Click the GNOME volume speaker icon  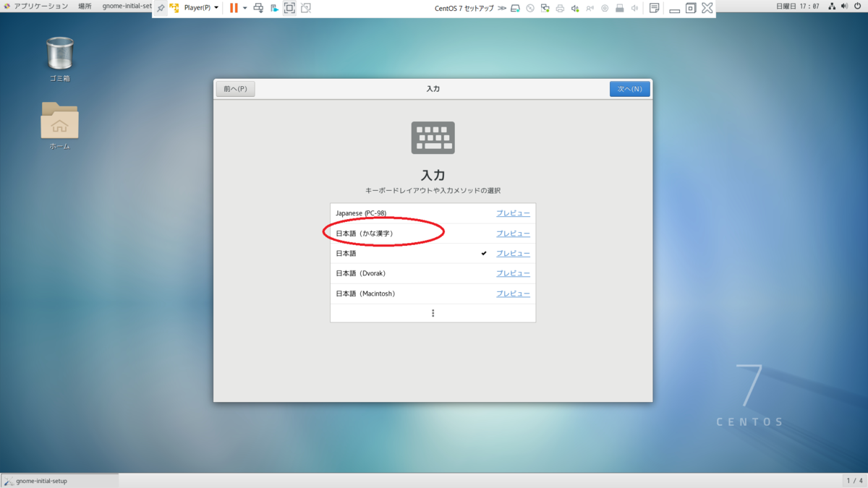[x=846, y=7]
